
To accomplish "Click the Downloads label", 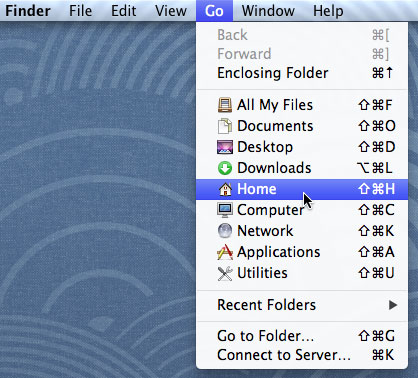I will point(274,168).
